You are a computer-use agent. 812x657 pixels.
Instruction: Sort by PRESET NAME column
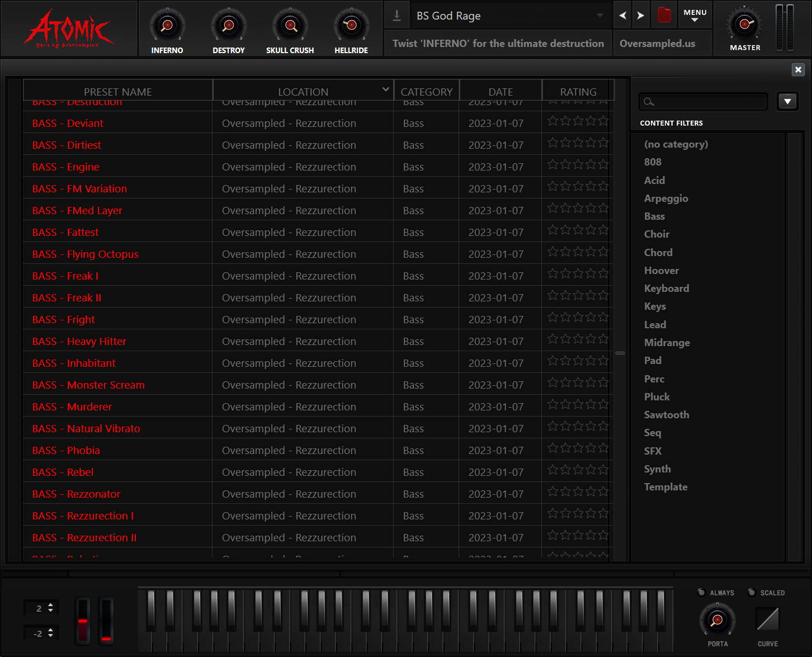click(x=118, y=91)
